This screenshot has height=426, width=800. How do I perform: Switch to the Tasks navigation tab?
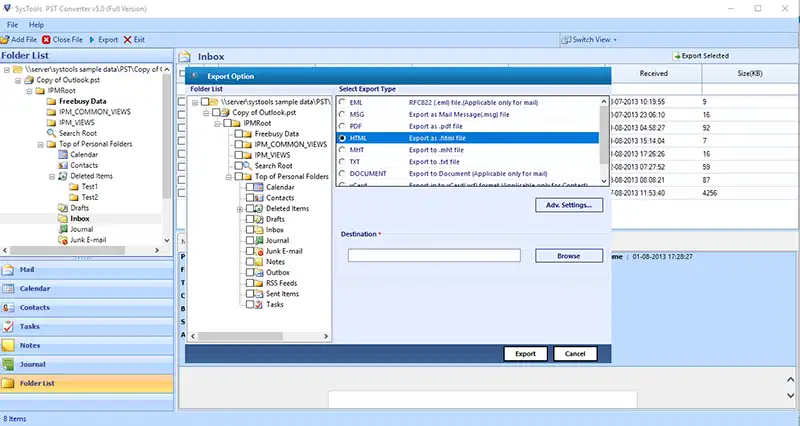(x=87, y=326)
